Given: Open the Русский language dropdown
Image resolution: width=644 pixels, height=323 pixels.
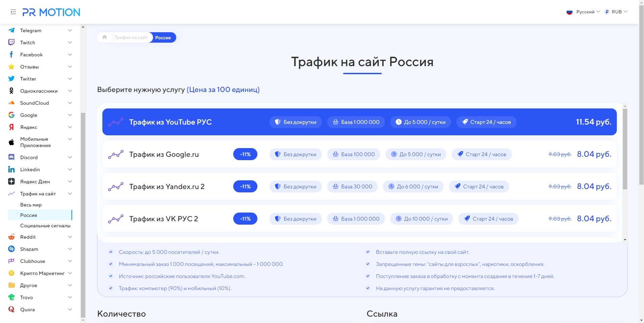Looking at the screenshot, I should [588, 12].
